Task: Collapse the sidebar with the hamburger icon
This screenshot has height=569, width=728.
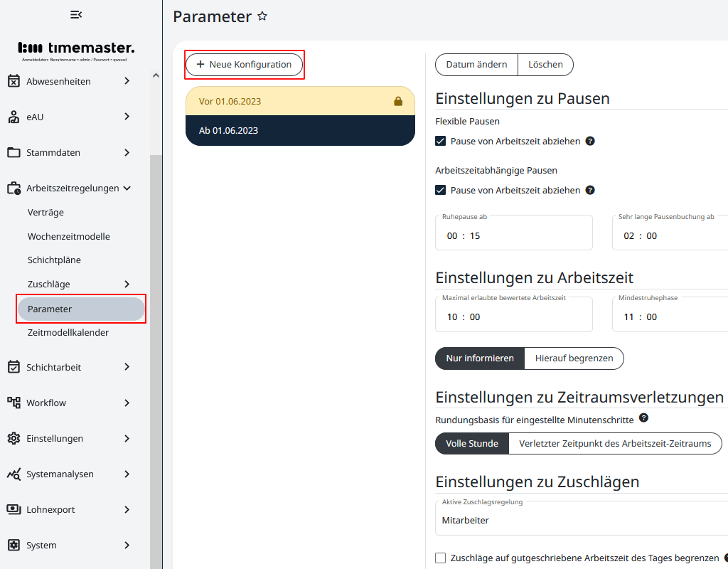Action: (75, 14)
